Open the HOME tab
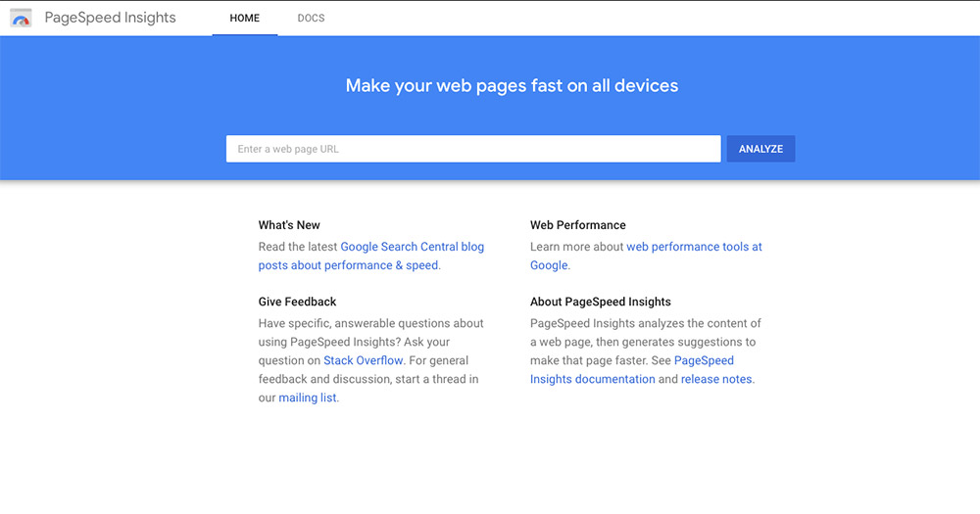Viewport: 980px width, 514px height. pos(244,18)
